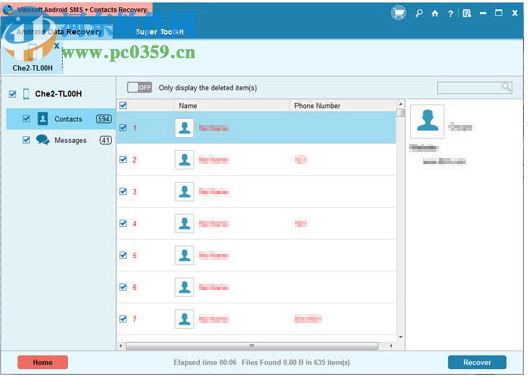Close the Che2-TL00H device tab X
The image size is (528, 378).
(x=57, y=46)
